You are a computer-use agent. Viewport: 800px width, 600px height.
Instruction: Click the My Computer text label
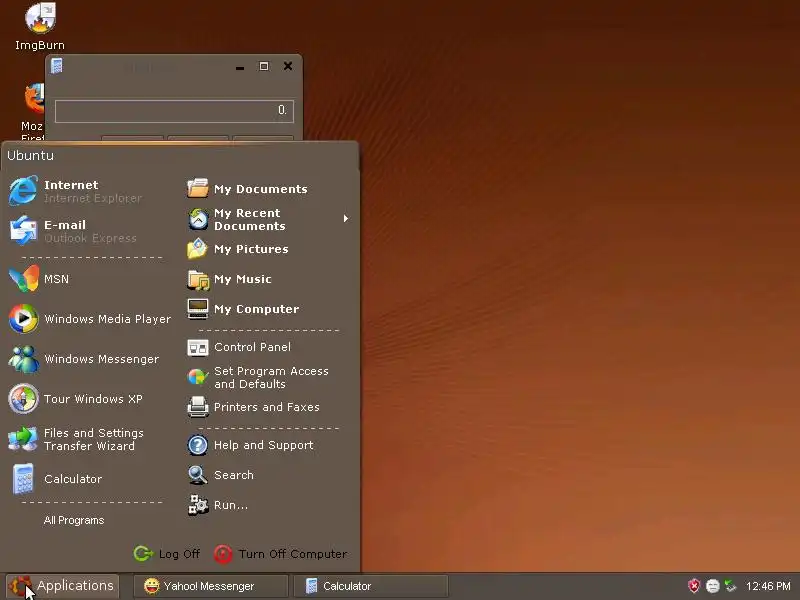pos(256,309)
